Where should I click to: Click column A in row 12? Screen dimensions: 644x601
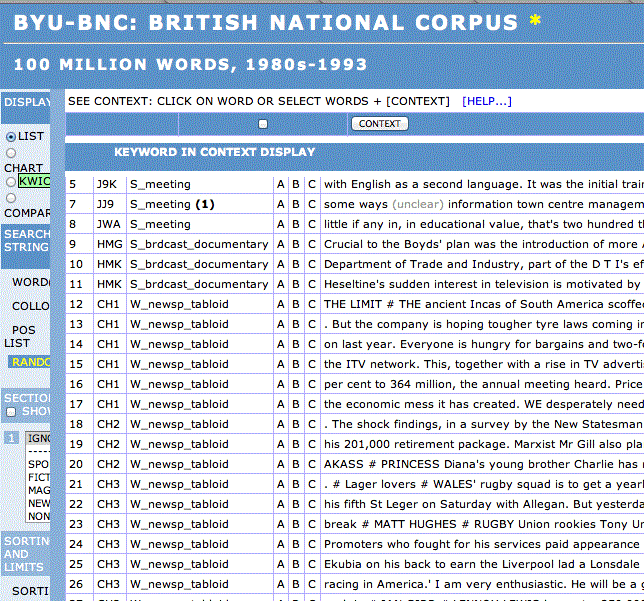pyautogui.click(x=281, y=304)
